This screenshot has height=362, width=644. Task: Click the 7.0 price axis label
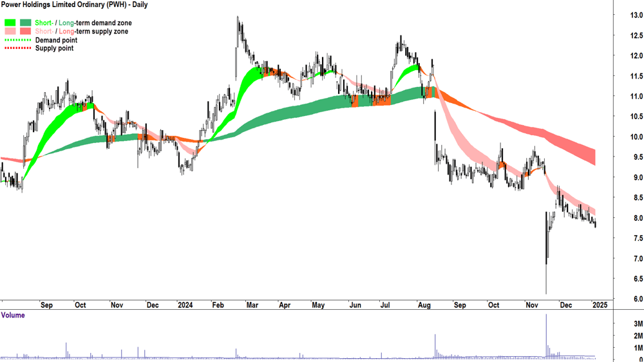(638, 259)
